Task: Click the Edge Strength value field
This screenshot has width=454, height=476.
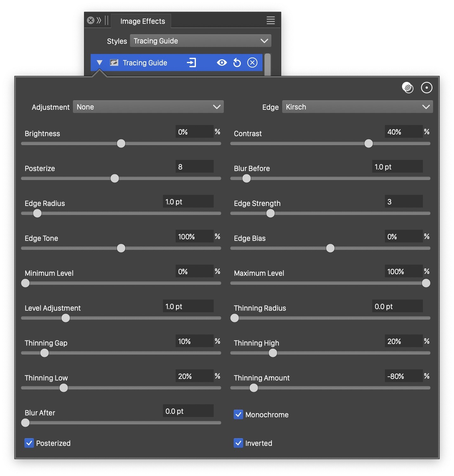Action: click(x=403, y=202)
